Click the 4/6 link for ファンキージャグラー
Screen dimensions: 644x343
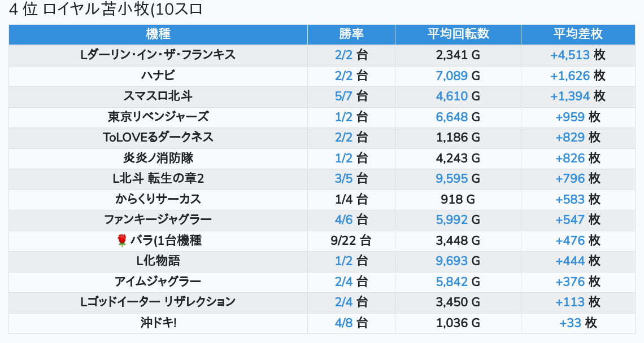pyautogui.click(x=343, y=220)
